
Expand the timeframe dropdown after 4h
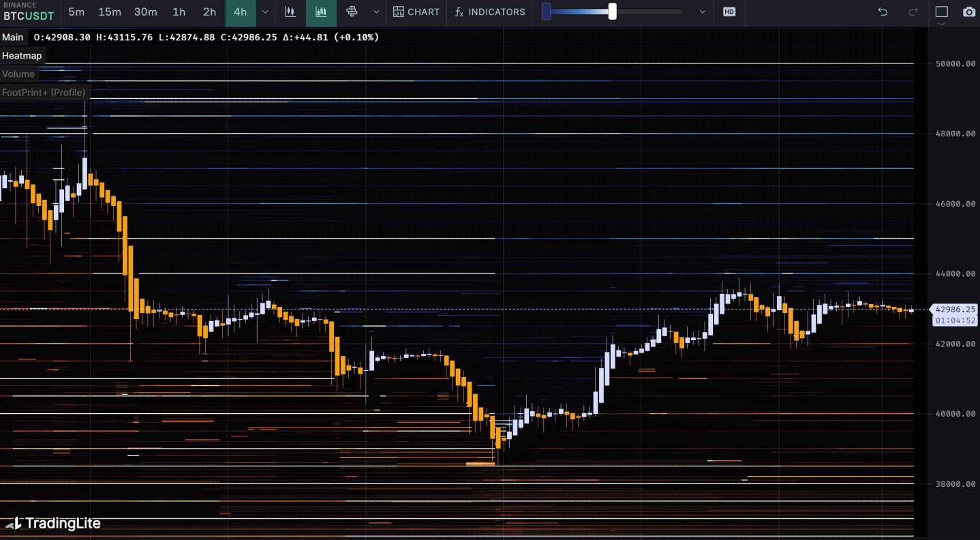(265, 12)
